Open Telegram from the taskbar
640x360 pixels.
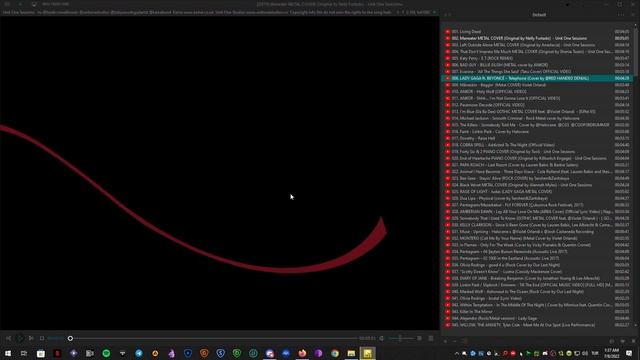pos(139,353)
